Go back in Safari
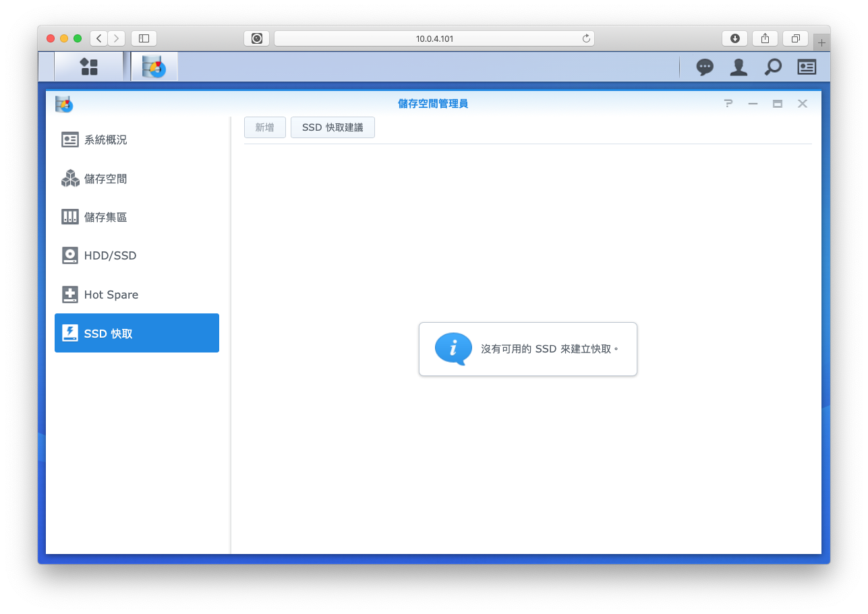The height and width of the screenshot is (614, 868). (x=98, y=38)
